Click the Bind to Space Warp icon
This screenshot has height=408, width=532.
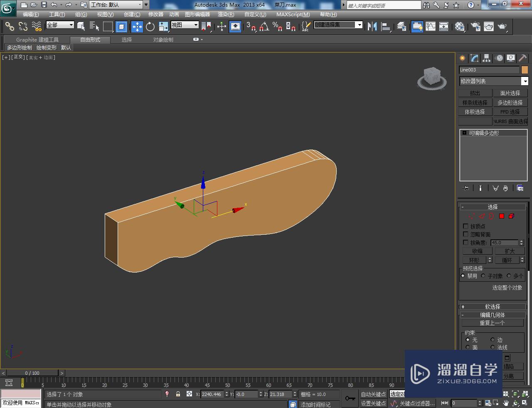[x=37, y=27]
